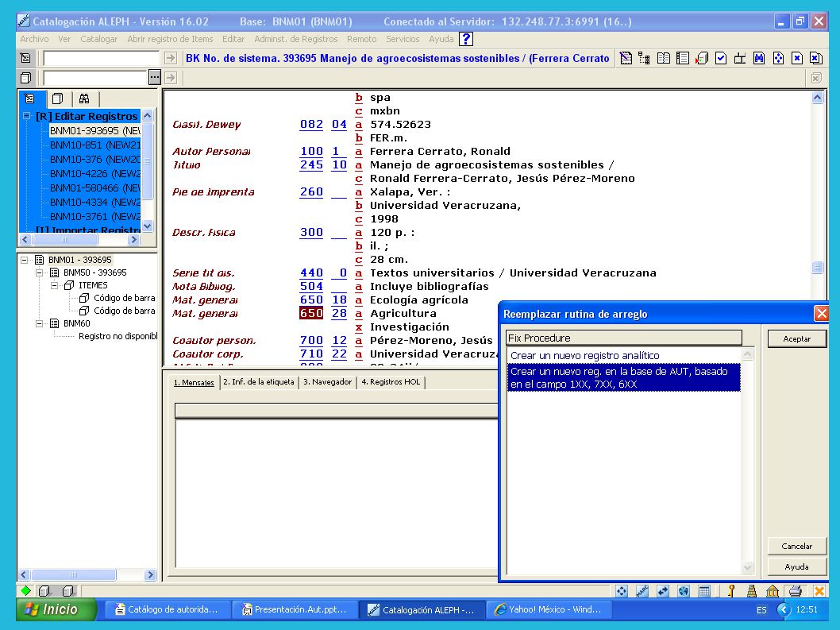Click the Inicio start button
This screenshot has height=630, width=840.
[x=56, y=609]
